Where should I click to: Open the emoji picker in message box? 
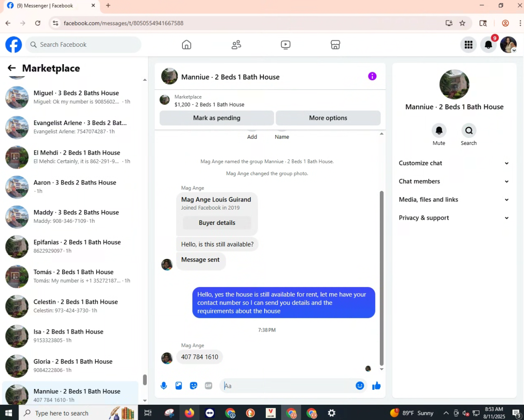coord(360,386)
